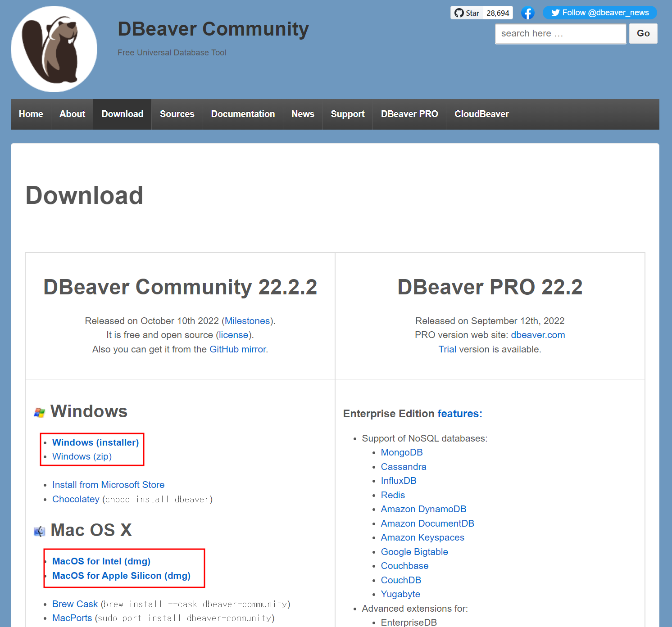The height and width of the screenshot is (627, 672).
Task: Open the license link
Action: click(233, 335)
